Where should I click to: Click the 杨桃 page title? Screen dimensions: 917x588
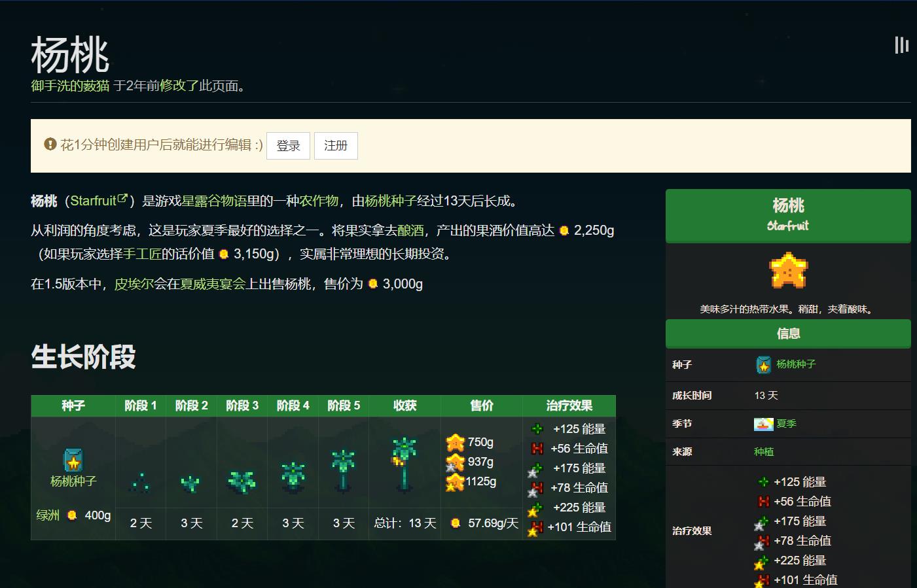(70, 54)
